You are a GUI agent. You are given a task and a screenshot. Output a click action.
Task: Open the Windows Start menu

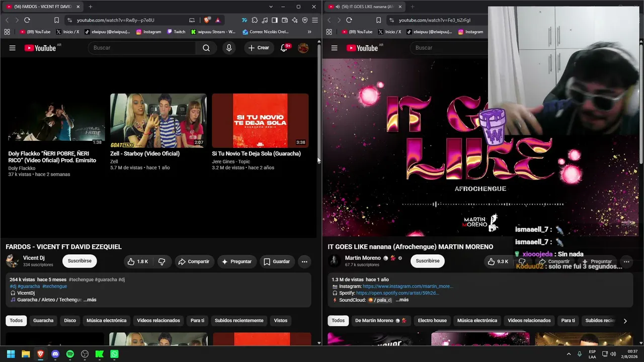click(11, 354)
